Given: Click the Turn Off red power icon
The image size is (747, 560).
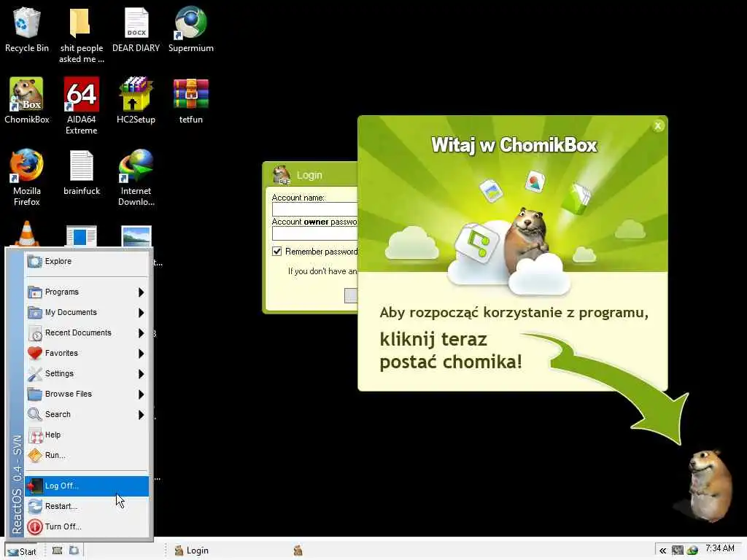Looking at the screenshot, I should coord(35,527).
